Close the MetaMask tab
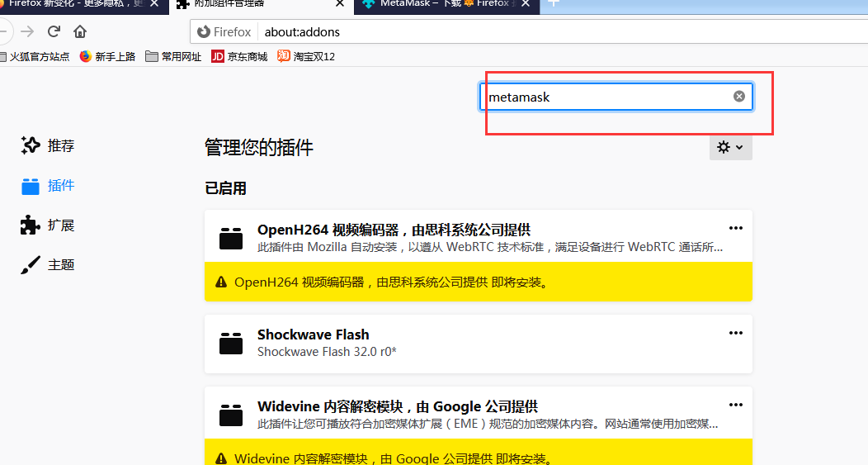 click(526, 3)
